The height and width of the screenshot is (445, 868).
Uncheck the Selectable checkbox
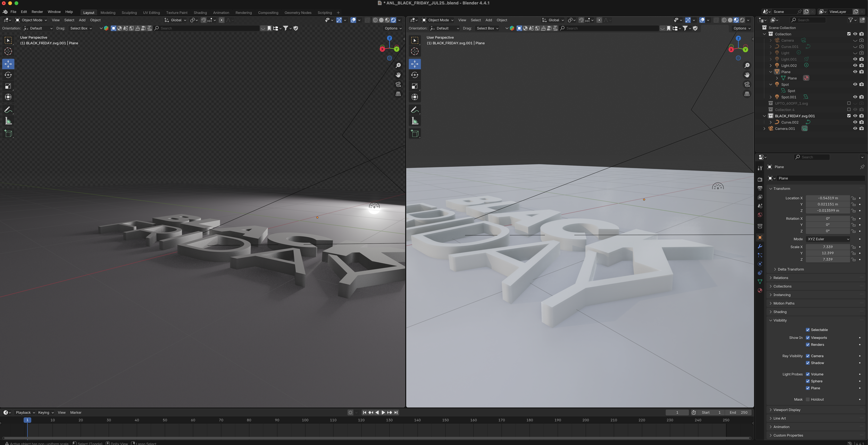point(808,330)
